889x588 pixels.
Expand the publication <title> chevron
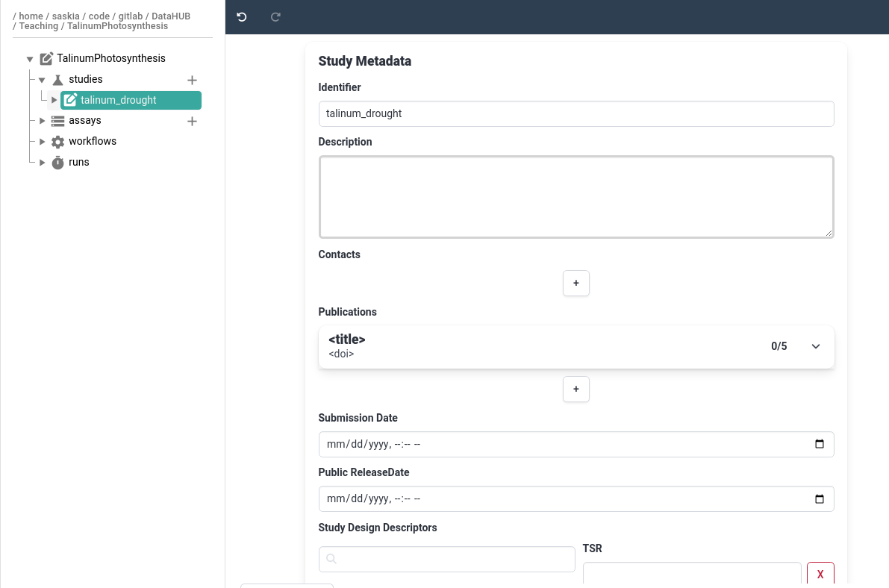click(x=815, y=346)
